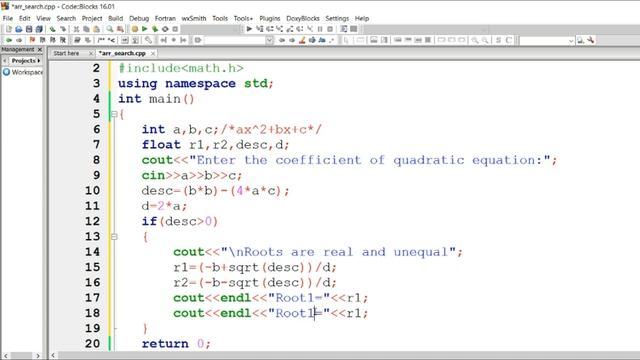
Task: Close the *arr_search.cpp tab
Action: [x=153, y=53]
